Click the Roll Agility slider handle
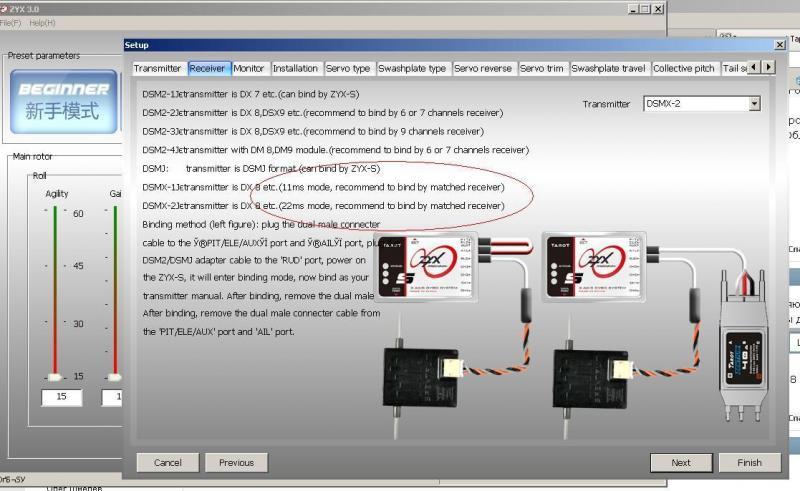This screenshot has height=491, width=800. click(x=56, y=377)
